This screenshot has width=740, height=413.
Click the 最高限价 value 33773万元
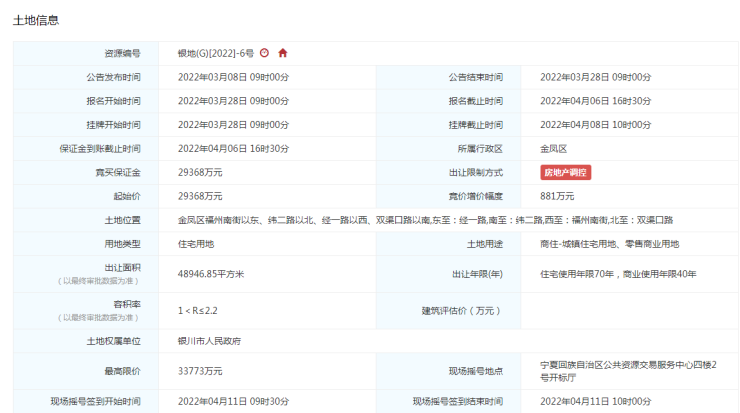pyautogui.click(x=200, y=371)
